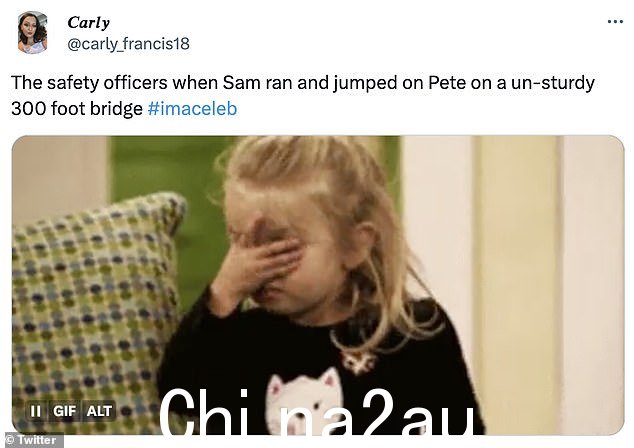Click the GIF badge label
This screenshot has width=634, height=448.
65,411
